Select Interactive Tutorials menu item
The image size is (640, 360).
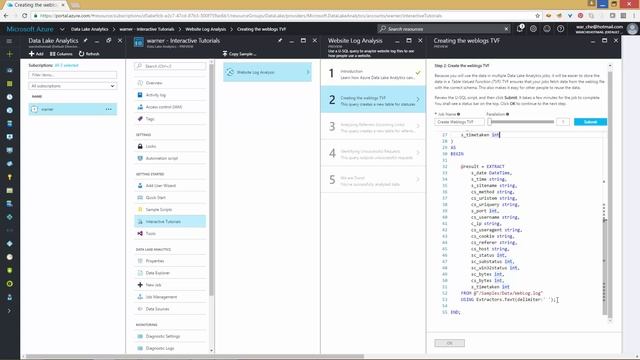[x=170, y=222]
